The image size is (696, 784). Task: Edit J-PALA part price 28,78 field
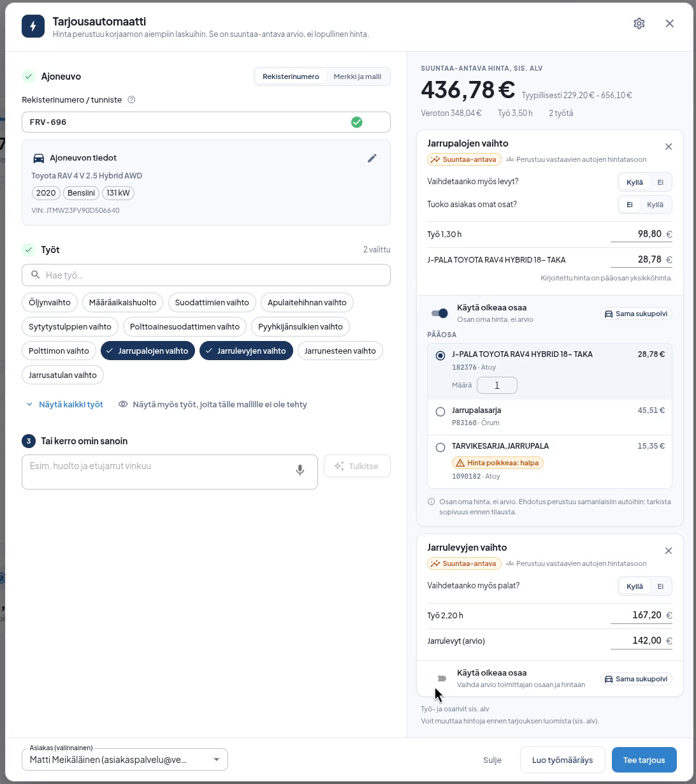641,259
